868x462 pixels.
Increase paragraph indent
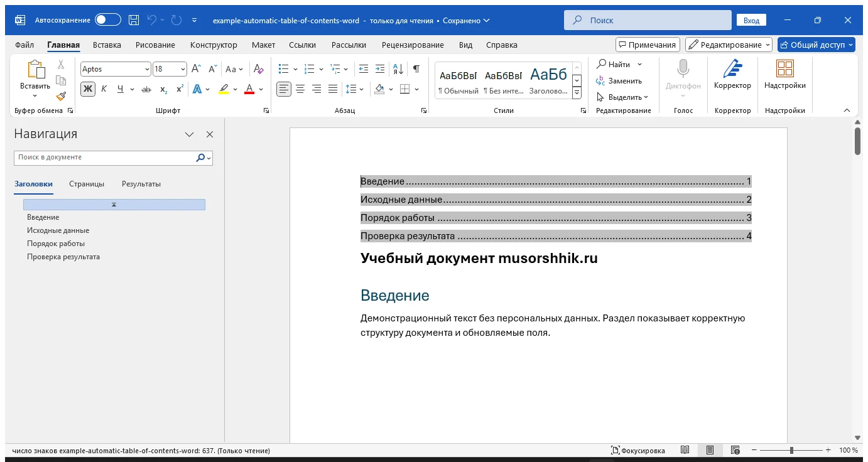pyautogui.click(x=379, y=69)
